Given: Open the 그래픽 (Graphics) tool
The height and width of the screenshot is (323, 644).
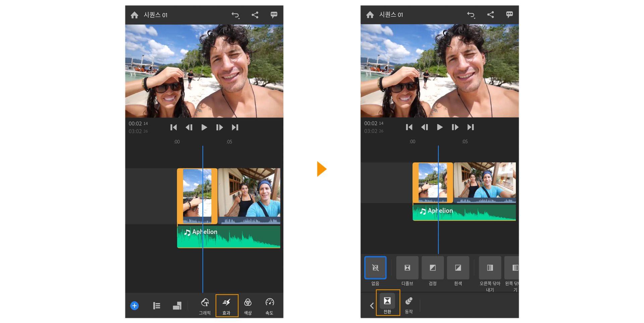Looking at the screenshot, I should [205, 306].
